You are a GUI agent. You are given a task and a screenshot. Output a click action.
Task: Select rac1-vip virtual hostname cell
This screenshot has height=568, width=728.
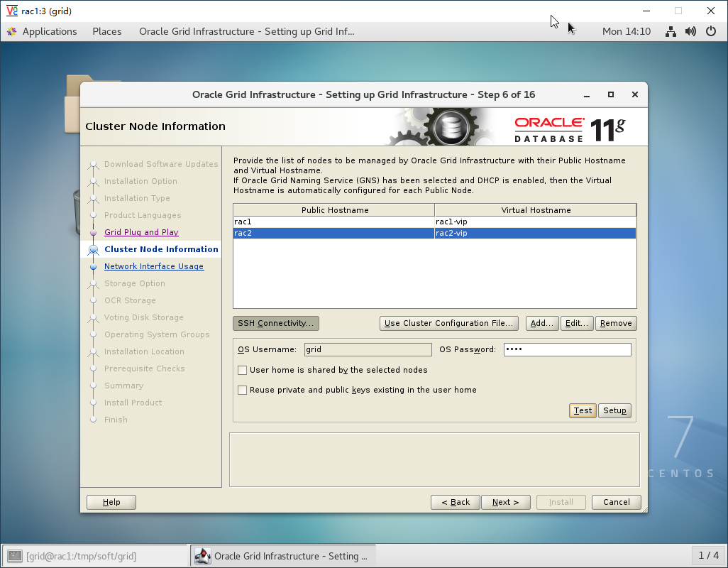click(x=535, y=222)
